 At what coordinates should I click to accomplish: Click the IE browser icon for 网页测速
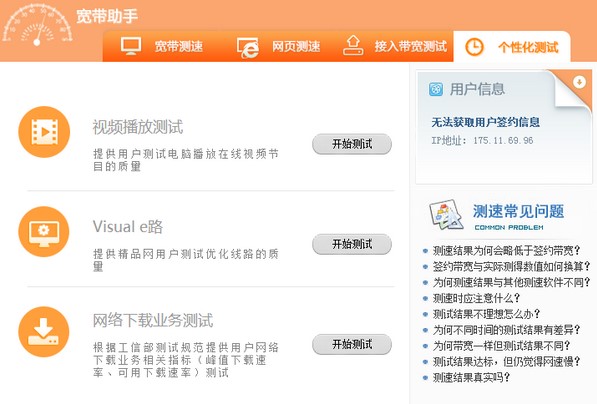click(247, 48)
